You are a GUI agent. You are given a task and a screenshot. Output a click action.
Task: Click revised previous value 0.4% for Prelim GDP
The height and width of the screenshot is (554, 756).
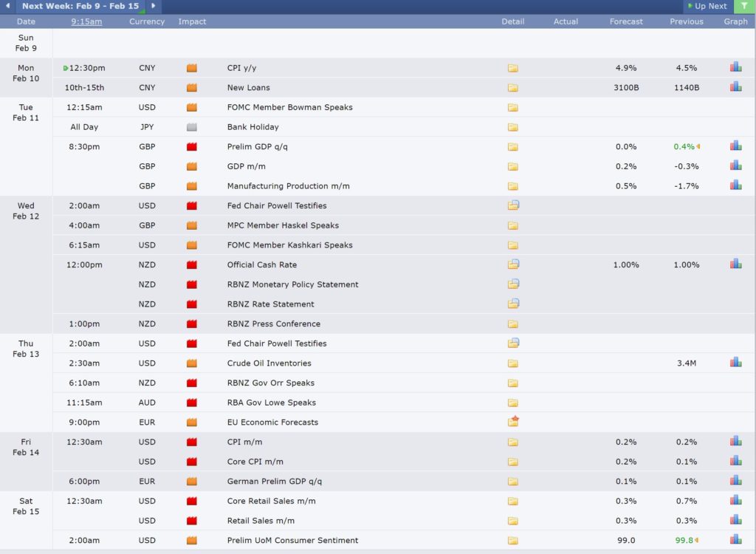tap(684, 147)
